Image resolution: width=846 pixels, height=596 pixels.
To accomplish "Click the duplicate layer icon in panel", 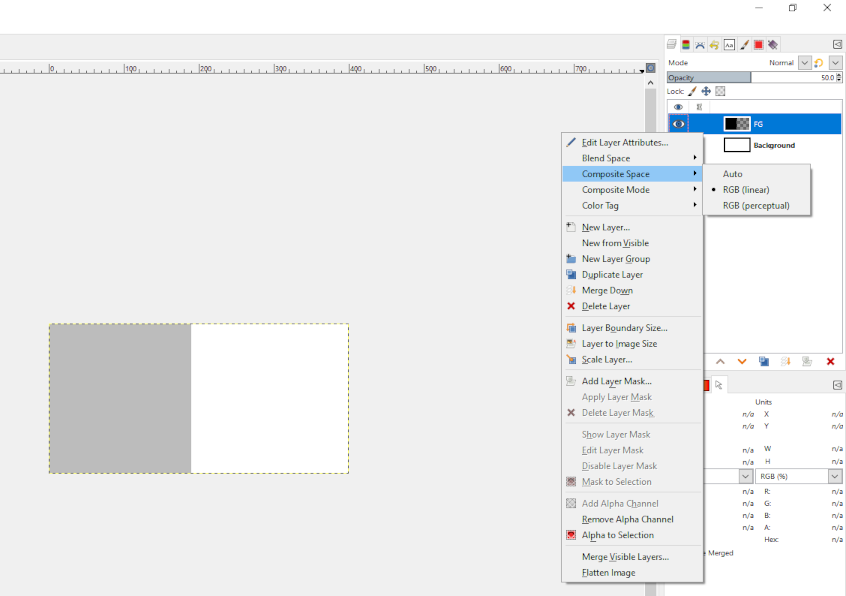I will click(764, 361).
